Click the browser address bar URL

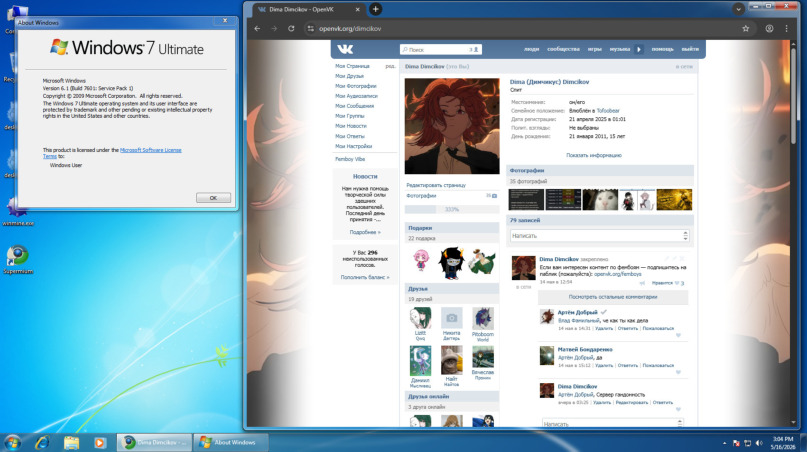[350, 29]
